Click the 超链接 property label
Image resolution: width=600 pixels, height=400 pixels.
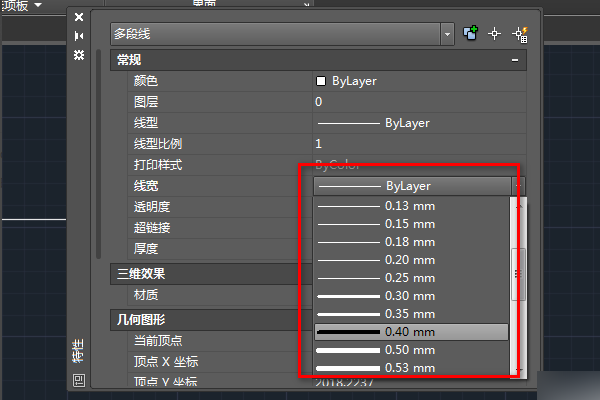pyautogui.click(x=152, y=228)
